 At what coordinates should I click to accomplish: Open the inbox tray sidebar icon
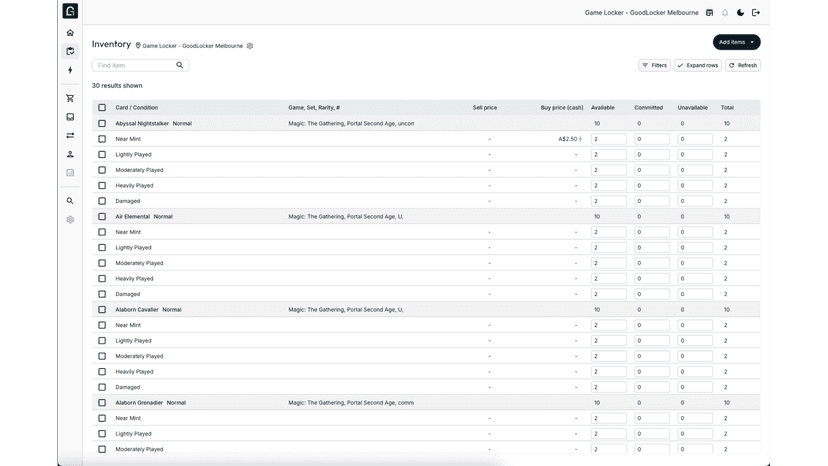tap(70, 117)
